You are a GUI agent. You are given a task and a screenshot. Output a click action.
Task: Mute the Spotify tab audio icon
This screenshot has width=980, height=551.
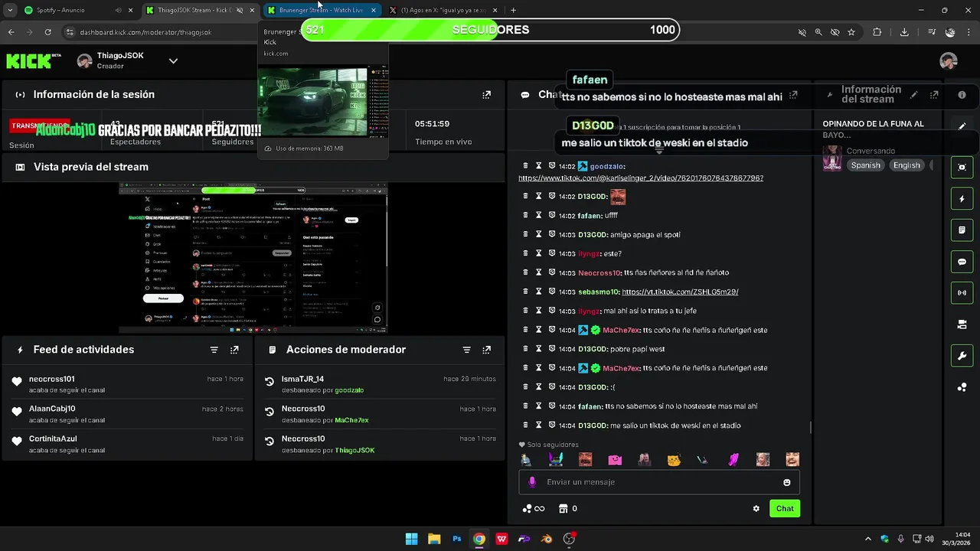pos(118,10)
